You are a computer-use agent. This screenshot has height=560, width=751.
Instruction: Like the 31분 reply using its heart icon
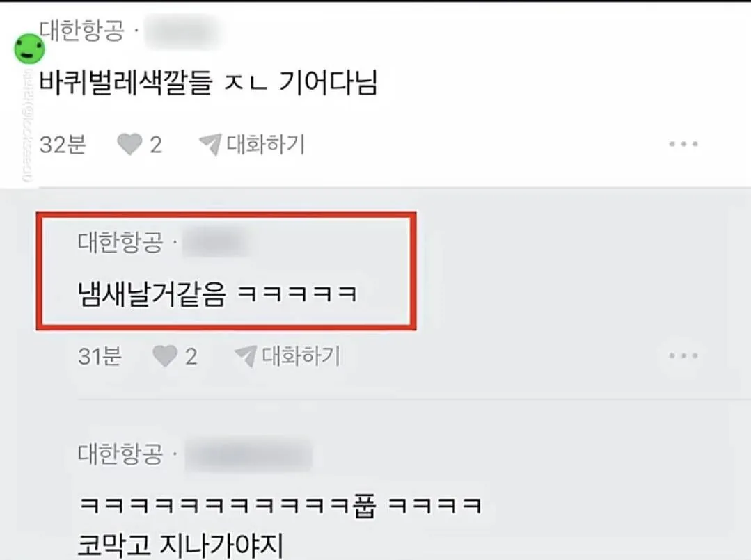pyautogui.click(x=165, y=356)
